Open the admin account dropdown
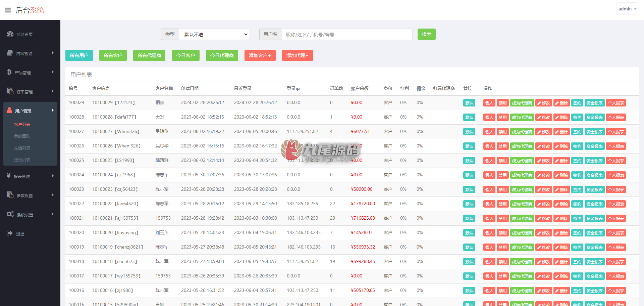 coord(627,9)
